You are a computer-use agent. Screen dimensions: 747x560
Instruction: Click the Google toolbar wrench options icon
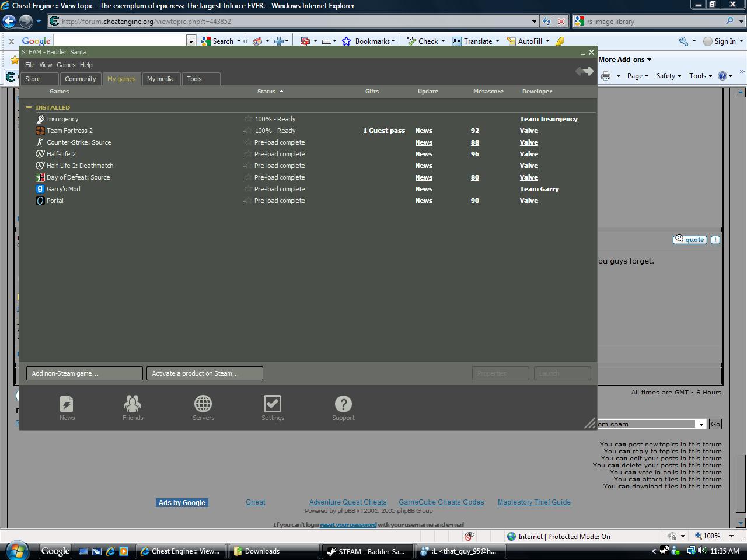pyautogui.click(x=683, y=41)
